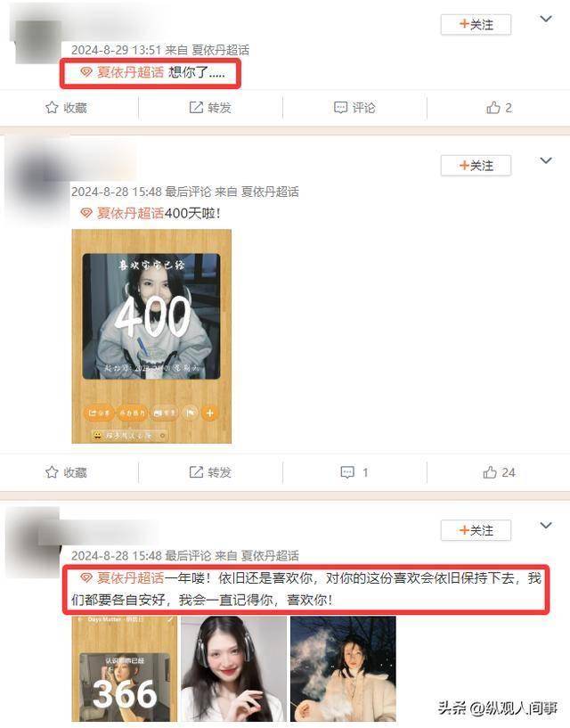Like the '想你了' post showing 2
The height and width of the screenshot is (728, 570).
click(499, 108)
